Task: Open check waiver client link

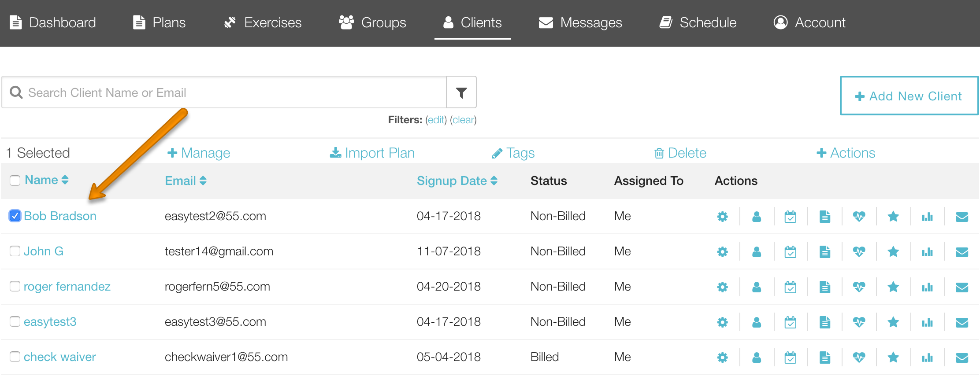Action: point(60,357)
